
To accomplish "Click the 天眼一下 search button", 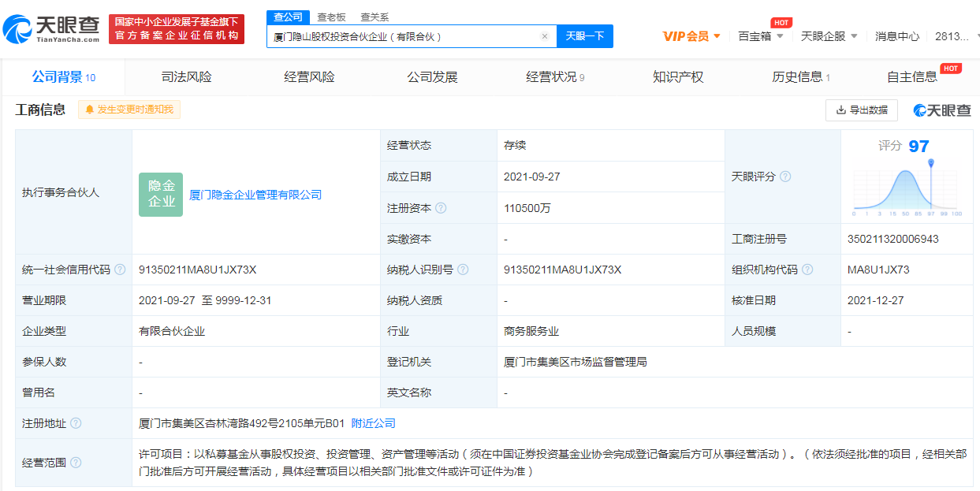I will (585, 36).
